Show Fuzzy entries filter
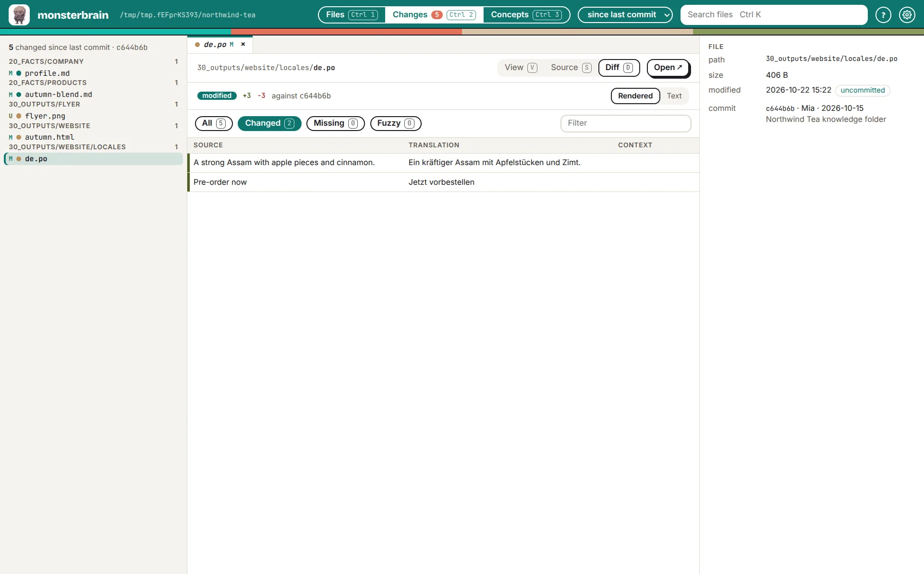924x574 pixels. click(x=396, y=123)
